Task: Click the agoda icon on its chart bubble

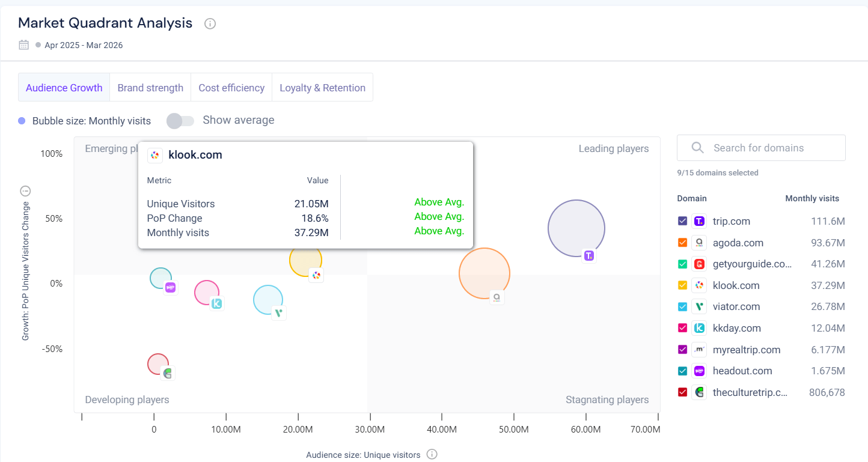Action: 497,297
